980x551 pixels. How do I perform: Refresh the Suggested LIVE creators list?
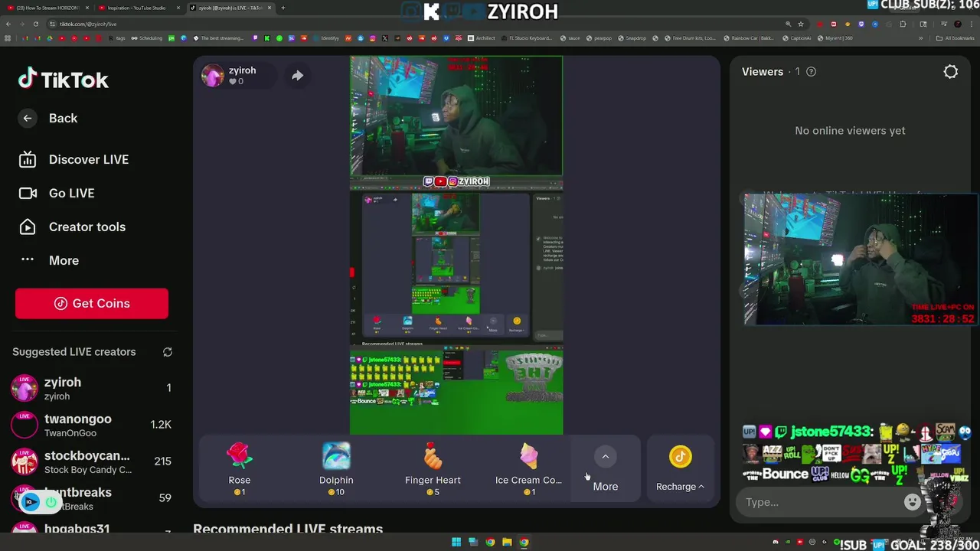(167, 352)
